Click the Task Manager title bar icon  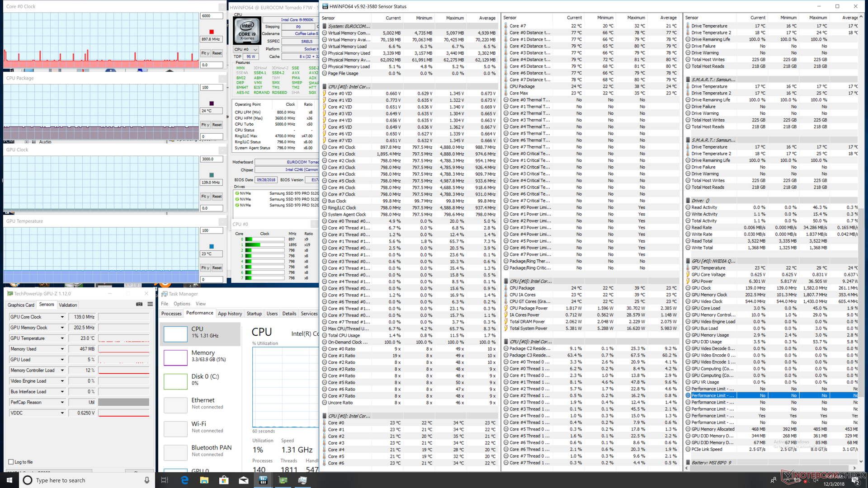point(165,294)
